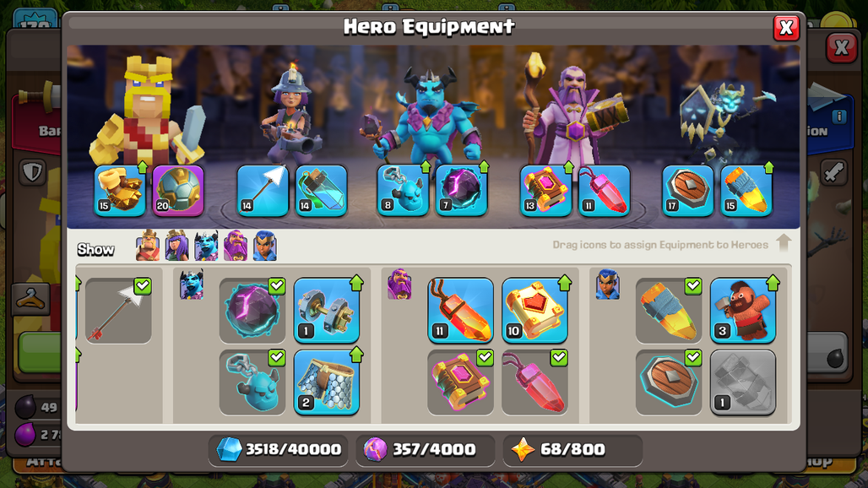Open shiny ore 3518/40000 counter
Viewport: 868px width, 488px height.
[279, 450]
